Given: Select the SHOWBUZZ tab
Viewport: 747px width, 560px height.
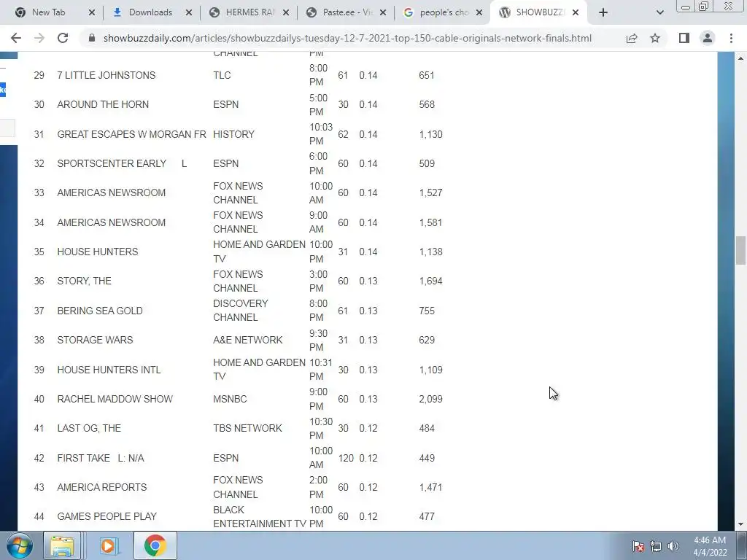Looking at the screenshot, I should 538,12.
